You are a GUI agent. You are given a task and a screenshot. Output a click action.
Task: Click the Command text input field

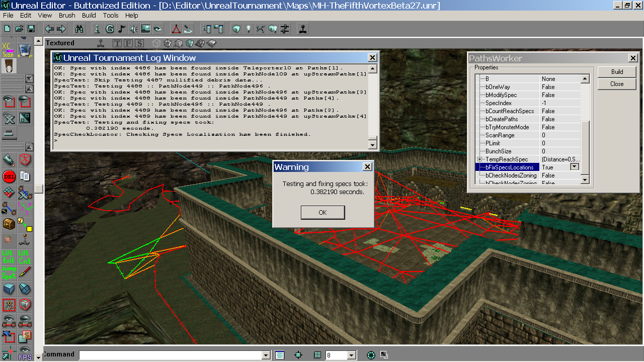pyautogui.click(x=171, y=355)
